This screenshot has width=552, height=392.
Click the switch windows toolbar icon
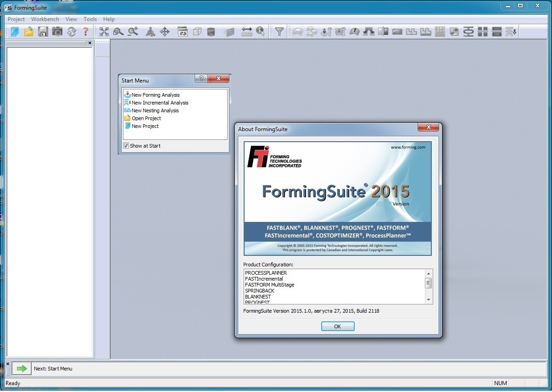coord(183,32)
